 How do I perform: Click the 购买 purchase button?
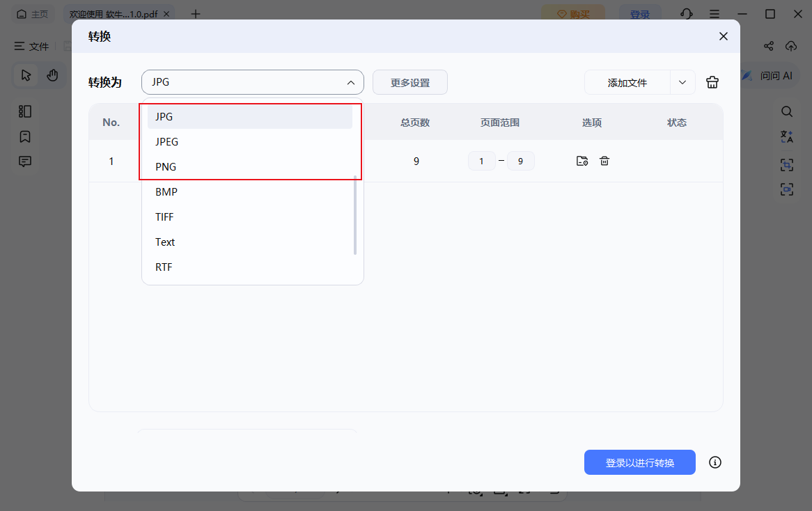[x=572, y=14]
